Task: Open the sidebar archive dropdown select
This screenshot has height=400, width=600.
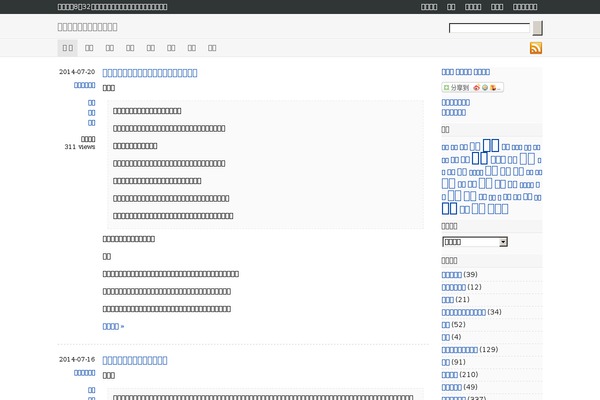Action: (475, 242)
